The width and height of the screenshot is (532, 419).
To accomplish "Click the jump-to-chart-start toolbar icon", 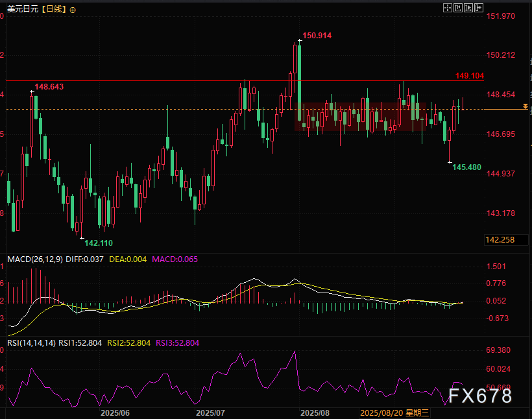I will (x=457, y=8).
